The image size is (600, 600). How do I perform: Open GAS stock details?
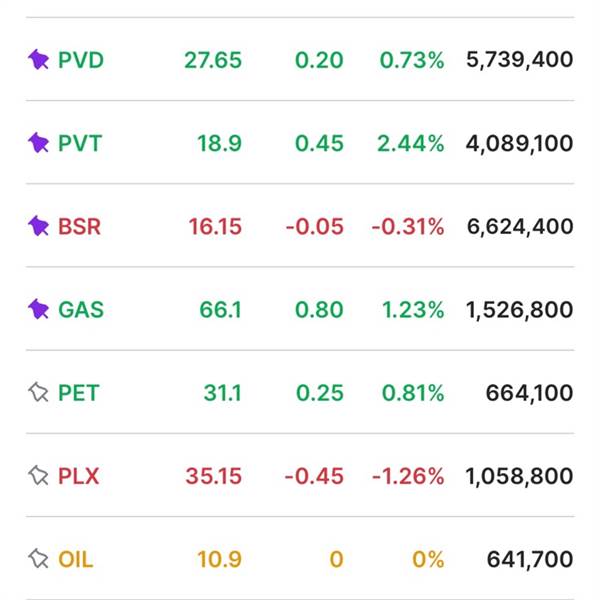[80, 309]
